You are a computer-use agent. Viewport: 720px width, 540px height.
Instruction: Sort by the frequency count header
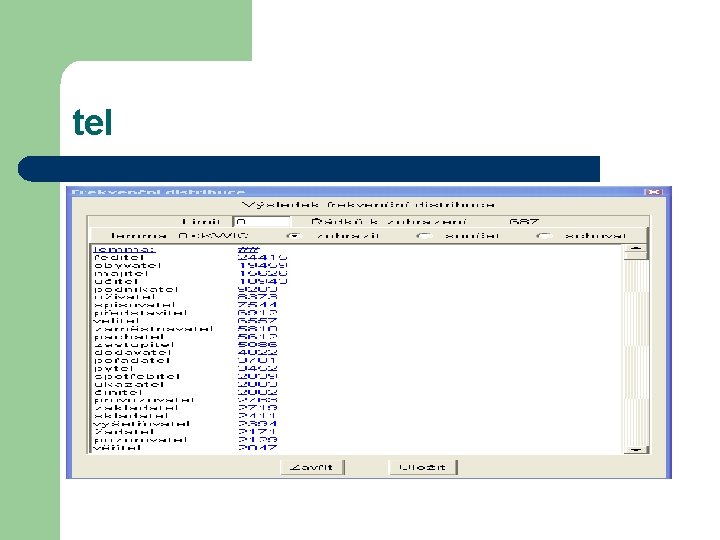pyautogui.click(x=248, y=250)
